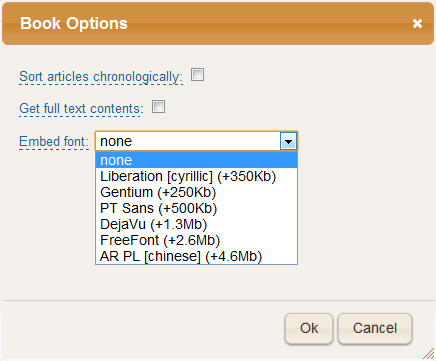The height and width of the screenshot is (361, 436).
Task: Click the dialog resize grip corner
Action: point(429,354)
